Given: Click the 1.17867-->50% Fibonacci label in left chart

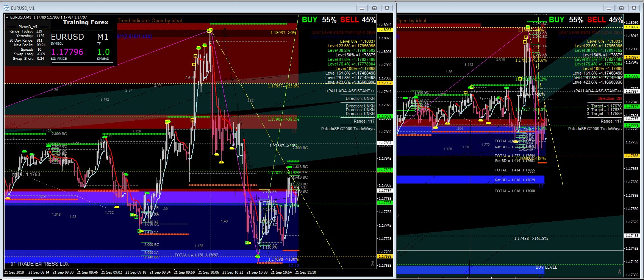Looking at the screenshot, I should 283,146.
